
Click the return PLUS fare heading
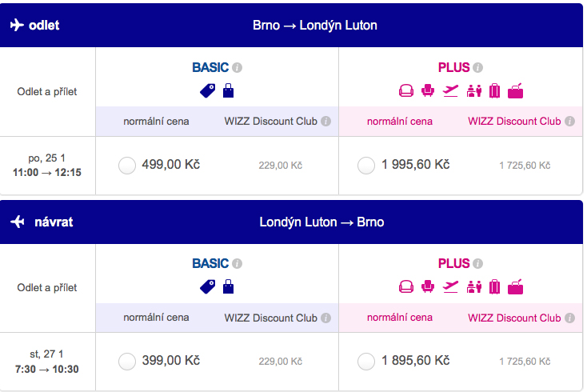(x=453, y=263)
